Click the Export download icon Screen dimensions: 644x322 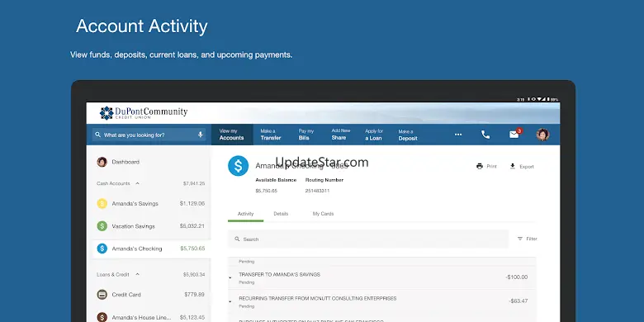(x=513, y=166)
